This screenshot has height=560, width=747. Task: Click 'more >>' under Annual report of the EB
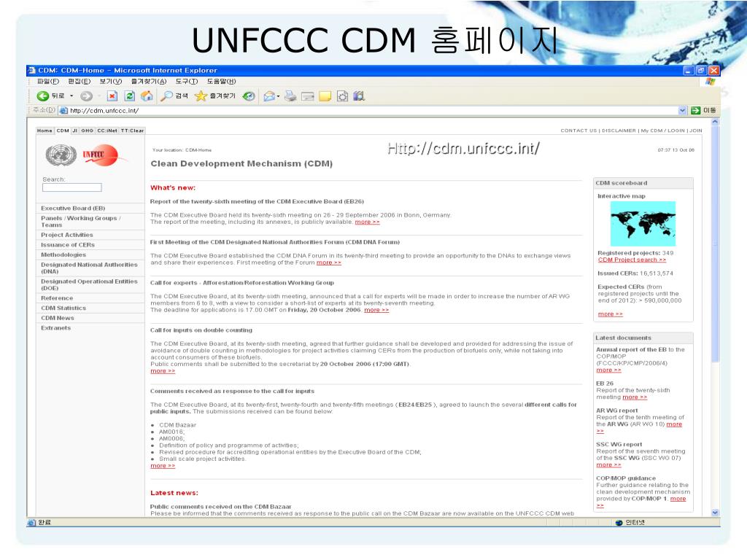pos(608,370)
